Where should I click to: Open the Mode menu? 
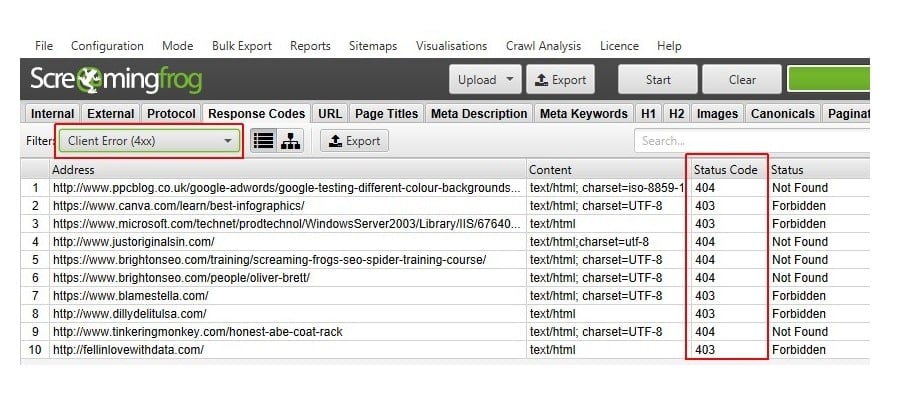click(x=177, y=46)
